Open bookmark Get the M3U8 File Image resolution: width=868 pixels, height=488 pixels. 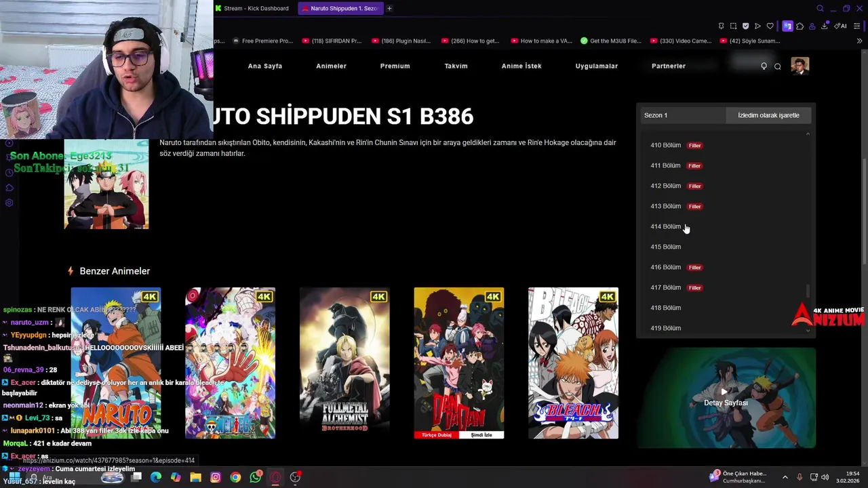pyautogui.click(x=611, y=41)
